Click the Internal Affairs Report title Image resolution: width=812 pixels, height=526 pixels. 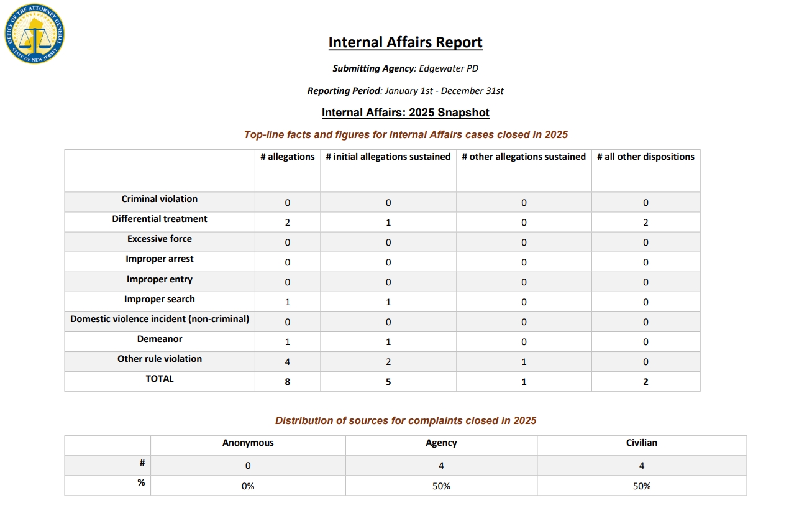(405, 42)
